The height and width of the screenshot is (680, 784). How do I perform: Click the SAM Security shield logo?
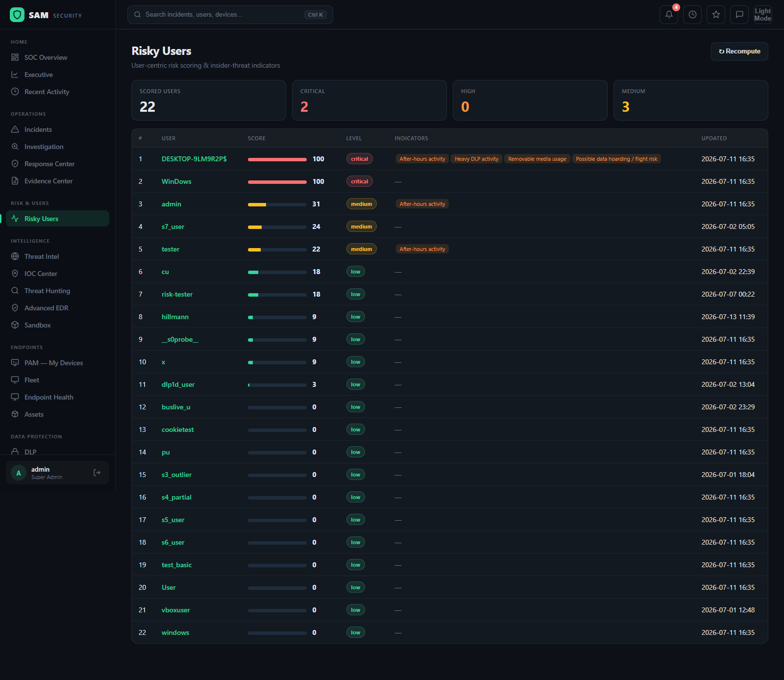coord(17,15)
